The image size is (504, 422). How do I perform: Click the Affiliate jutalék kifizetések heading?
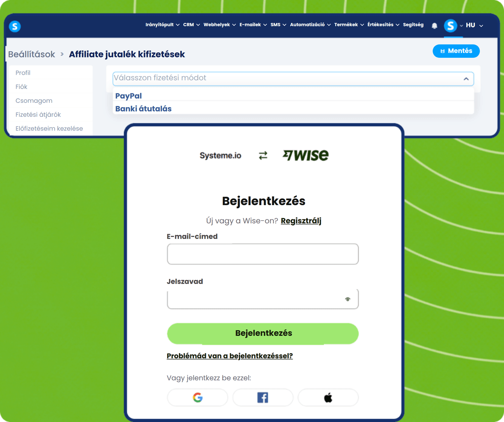127,54
